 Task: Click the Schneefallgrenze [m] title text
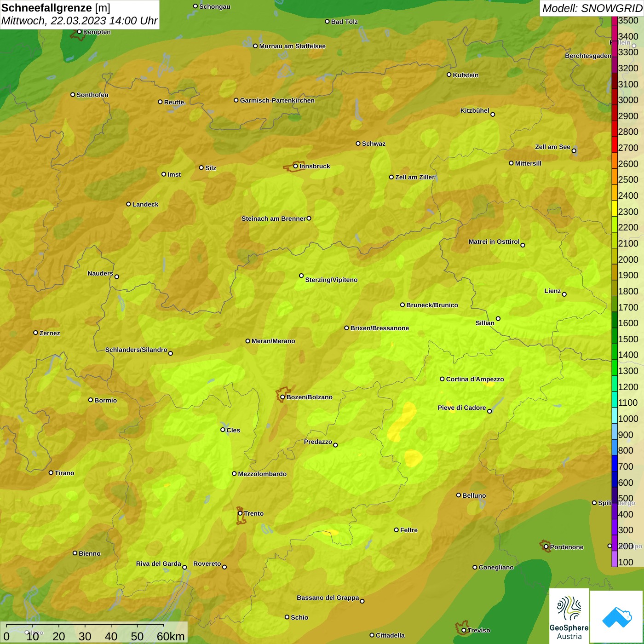pyautogui.click(x=56, y=8)
